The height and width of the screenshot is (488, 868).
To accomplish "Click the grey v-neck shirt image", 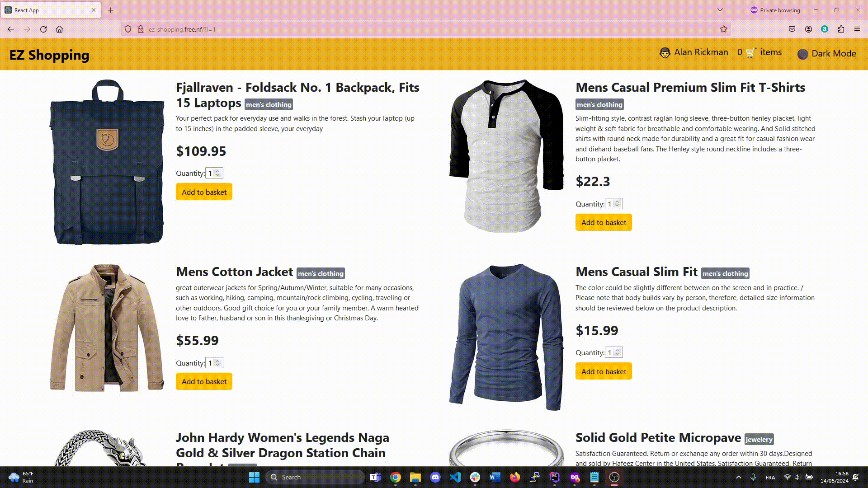I will coord(506,337).
